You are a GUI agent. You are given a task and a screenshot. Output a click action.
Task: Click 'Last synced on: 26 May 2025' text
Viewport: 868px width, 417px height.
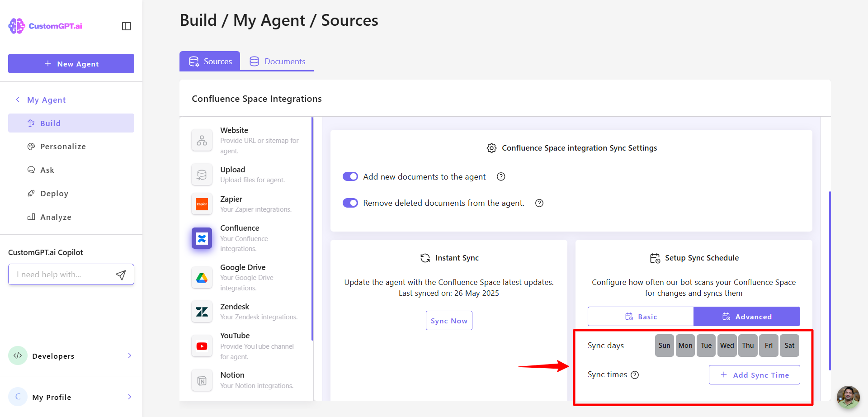point(449,293)
